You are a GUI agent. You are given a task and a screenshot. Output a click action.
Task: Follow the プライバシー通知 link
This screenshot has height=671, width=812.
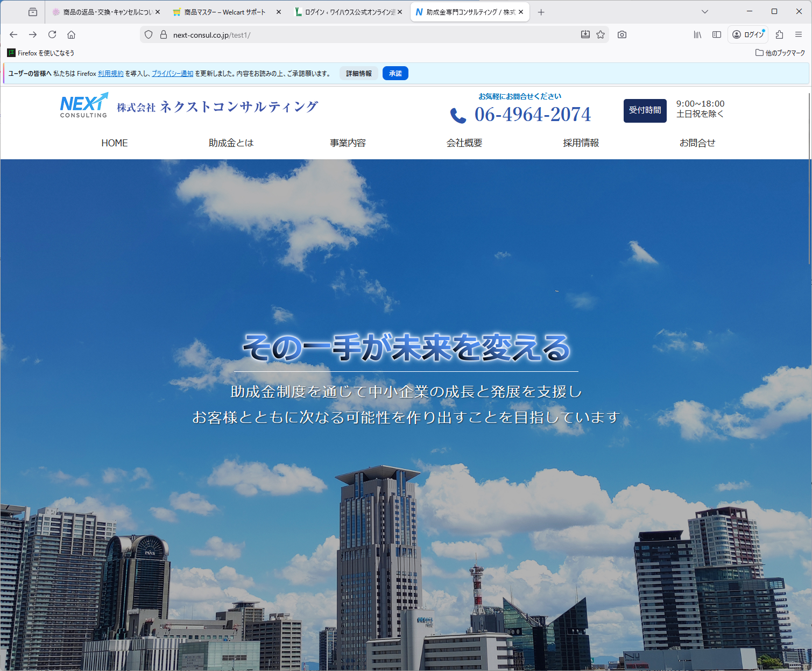click(x=172, y=74)
